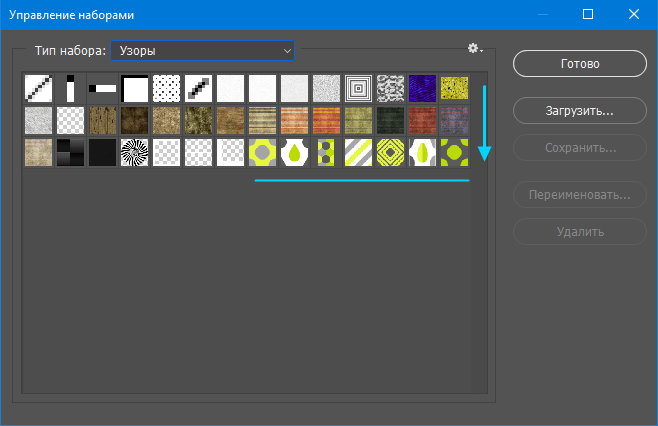658x426 pixels.
Task: Maximize the Управление наборами window
Action: pyautogui.click(x=588, y=15)
